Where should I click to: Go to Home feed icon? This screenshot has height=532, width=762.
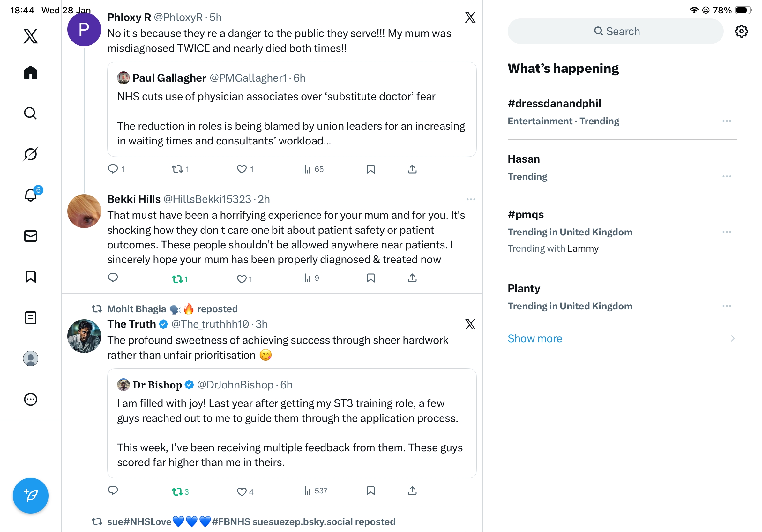31,72
